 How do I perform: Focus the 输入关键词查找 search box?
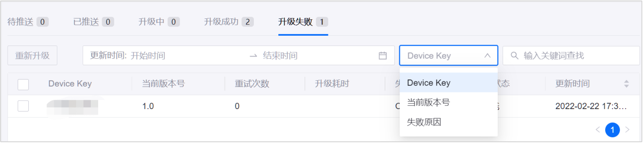(571, 56)
